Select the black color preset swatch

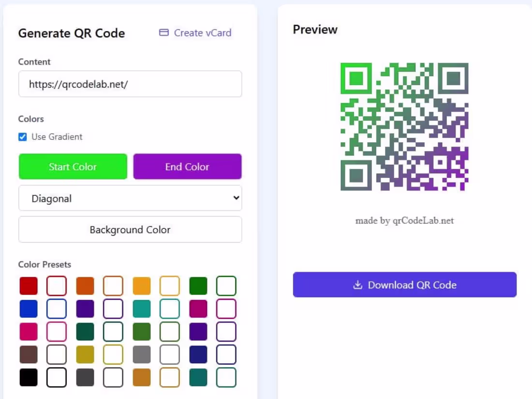pyautogui.click(x=29, y=377)
